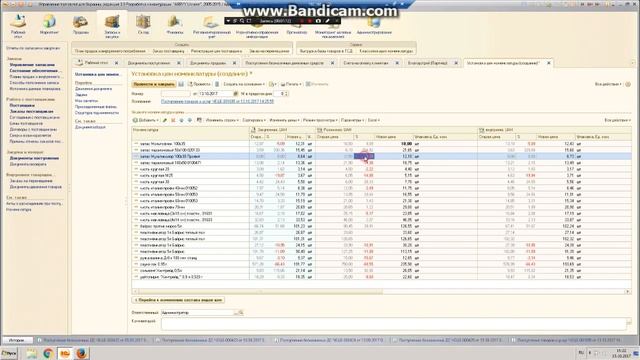
Task: Click Заказ поставщику in the Создать panel
Action: coord(168,51)
